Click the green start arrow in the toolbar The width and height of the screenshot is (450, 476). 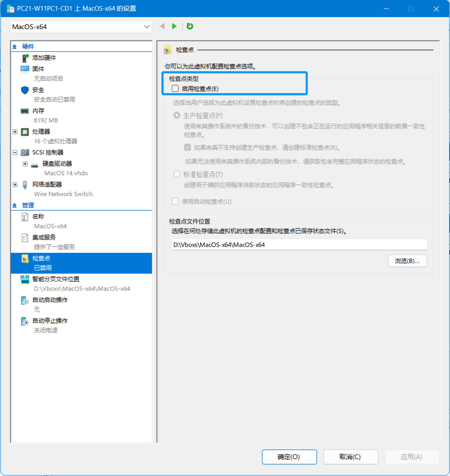pos(174,27)
